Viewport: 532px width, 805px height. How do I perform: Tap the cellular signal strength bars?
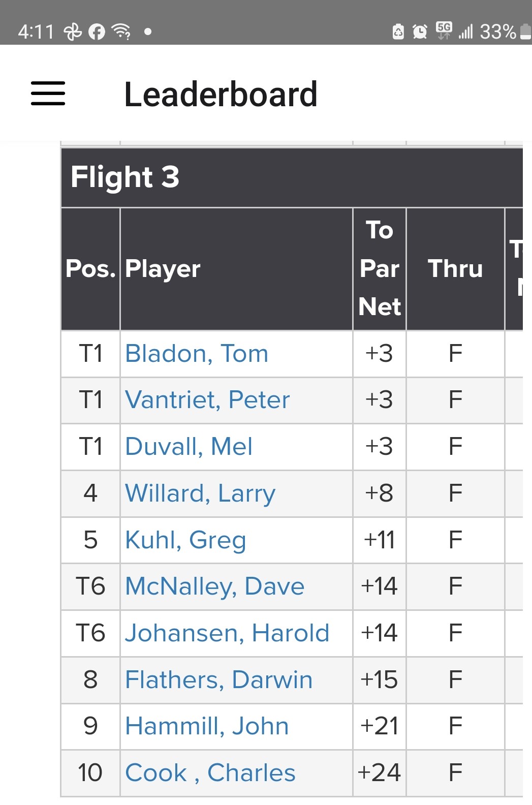point(465,32)
